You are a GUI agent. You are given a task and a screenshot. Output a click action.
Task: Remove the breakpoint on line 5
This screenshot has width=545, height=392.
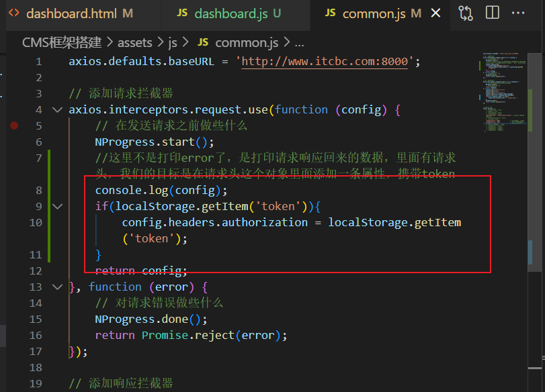click(14, 126)
